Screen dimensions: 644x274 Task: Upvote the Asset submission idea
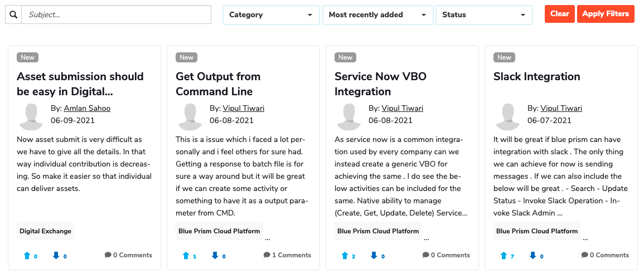[27, 256]
